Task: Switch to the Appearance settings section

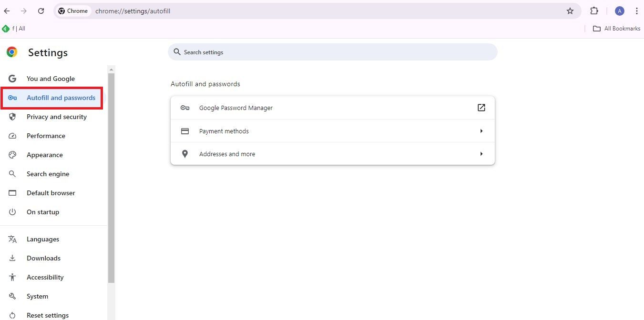Action: 44,155
